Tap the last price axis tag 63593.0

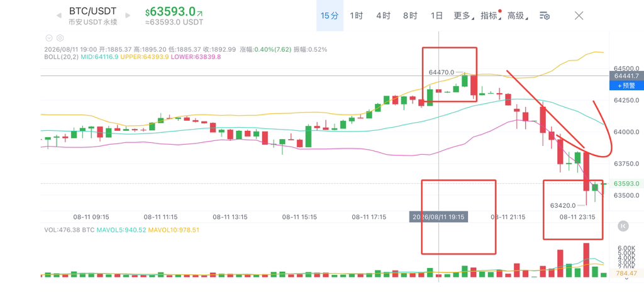pos(626,184)
